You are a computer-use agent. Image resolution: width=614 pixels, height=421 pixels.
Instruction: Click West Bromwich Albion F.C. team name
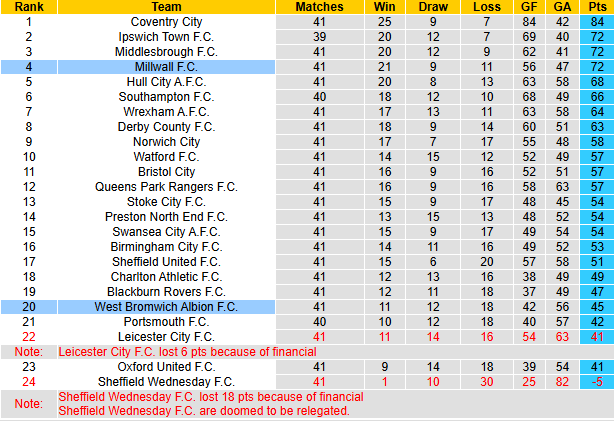pos(166,306)
